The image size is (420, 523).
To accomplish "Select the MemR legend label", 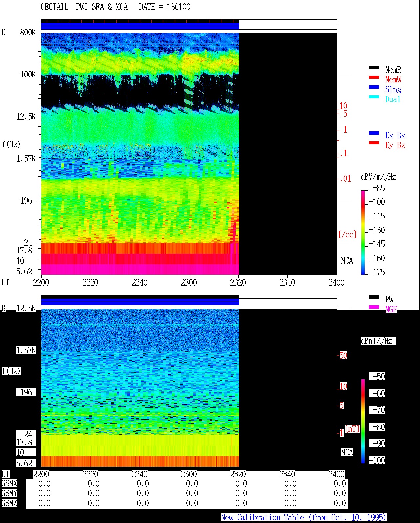I will coord(393,70).
